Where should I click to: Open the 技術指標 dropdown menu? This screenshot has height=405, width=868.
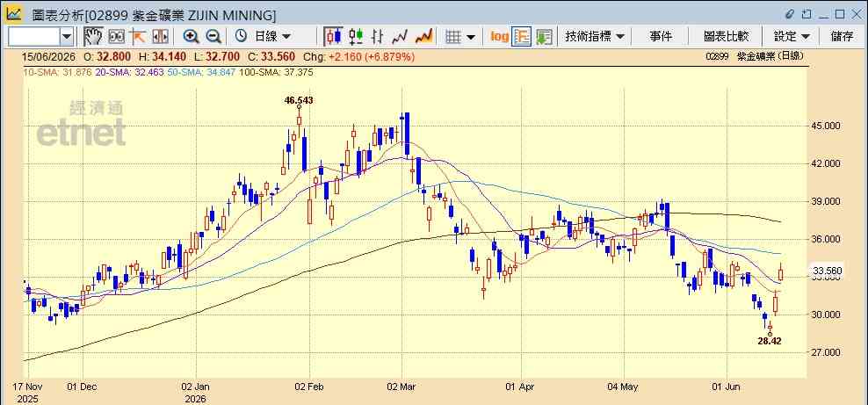pos(595,37)
